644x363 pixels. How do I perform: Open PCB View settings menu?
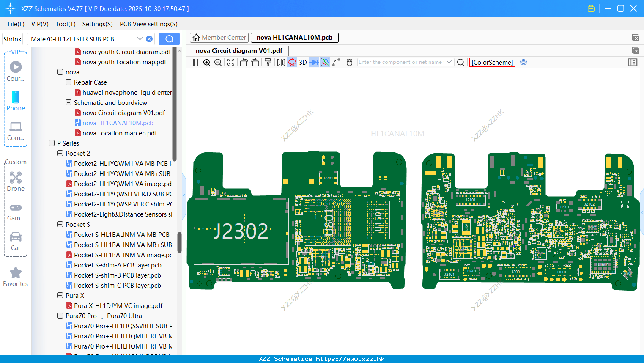148,24
